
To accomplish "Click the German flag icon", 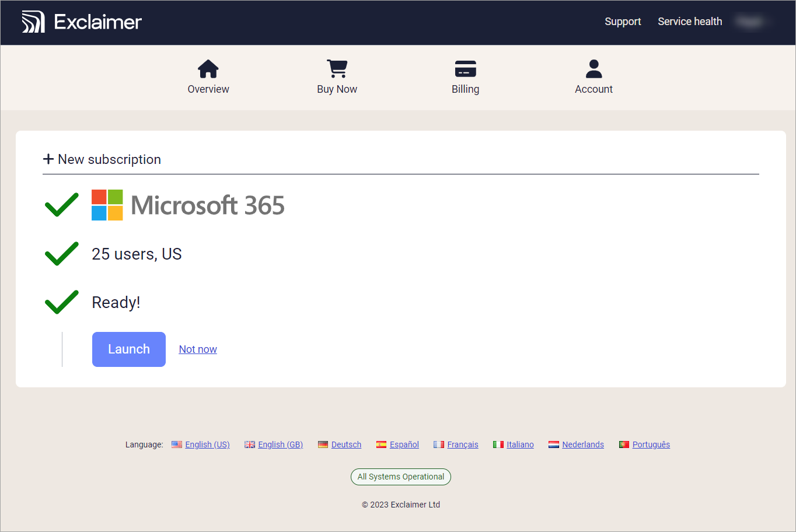I will point(323,444).
